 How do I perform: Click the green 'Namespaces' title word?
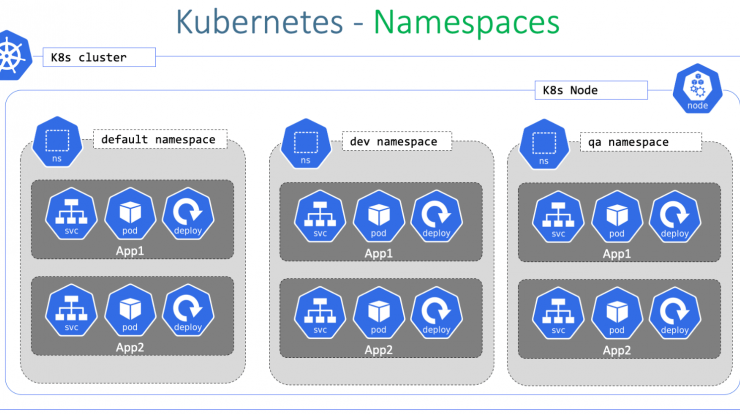pyautogui.click(x=467, y=24)
